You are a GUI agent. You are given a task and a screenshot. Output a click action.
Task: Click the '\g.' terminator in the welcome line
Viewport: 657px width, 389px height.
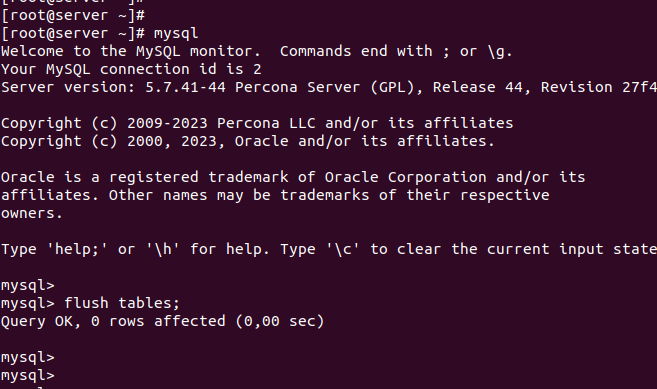(500, 51)
